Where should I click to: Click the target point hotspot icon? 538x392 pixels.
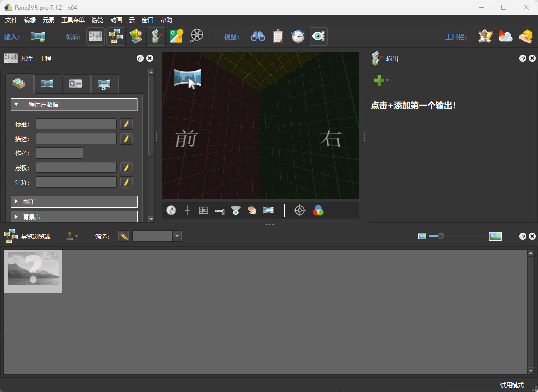coord(300,210)
